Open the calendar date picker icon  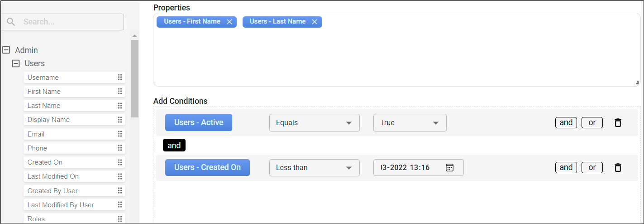pyautogui.click(x=449, y=167)
